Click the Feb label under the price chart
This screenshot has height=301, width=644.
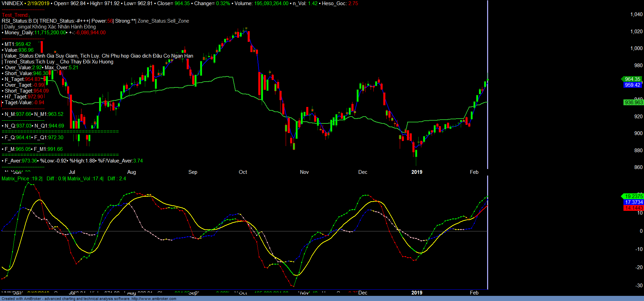pyautogui.click(x=474, y=172)
